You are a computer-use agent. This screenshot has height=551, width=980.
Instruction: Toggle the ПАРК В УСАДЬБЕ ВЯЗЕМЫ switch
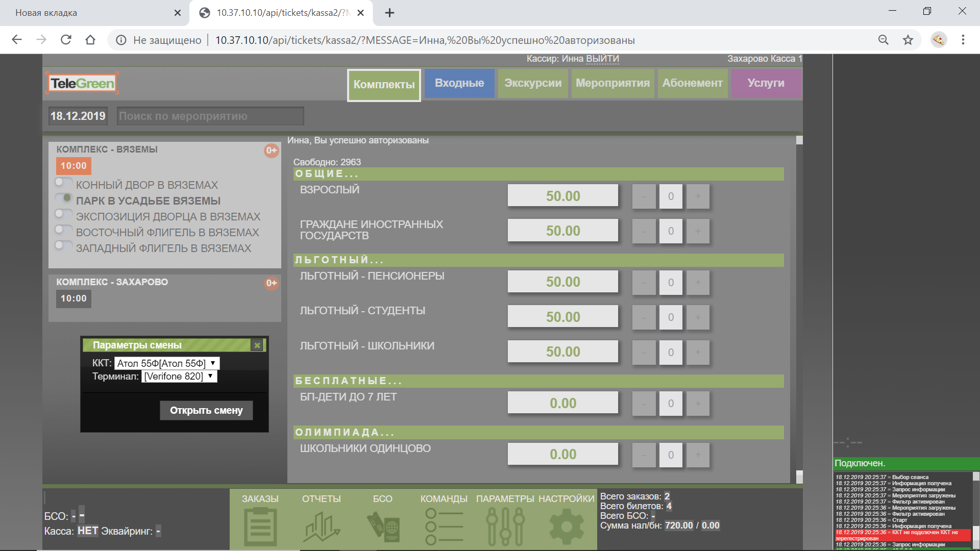pyautogui.click(x=63, y=198)
